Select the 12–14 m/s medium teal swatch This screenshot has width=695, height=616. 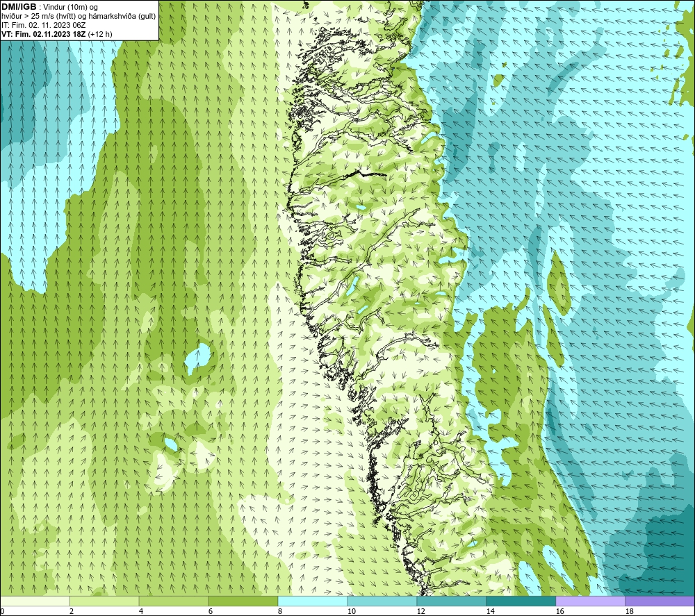coord(451,601)
